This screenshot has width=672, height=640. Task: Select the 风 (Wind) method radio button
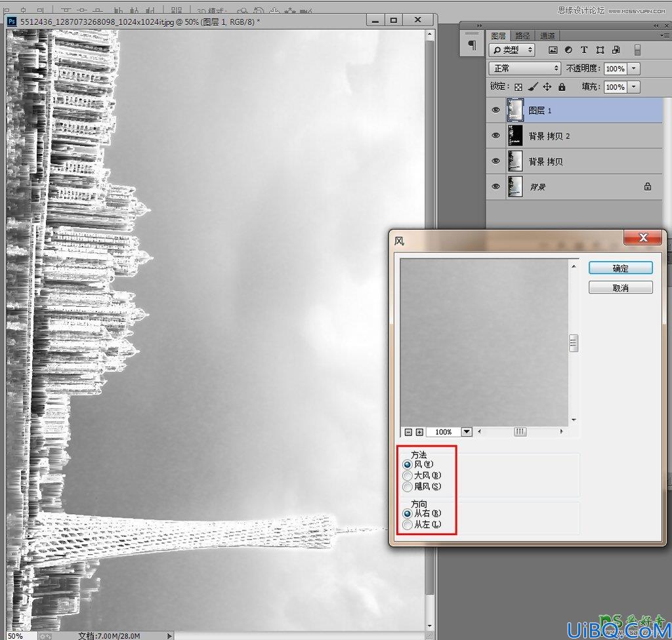407,464
